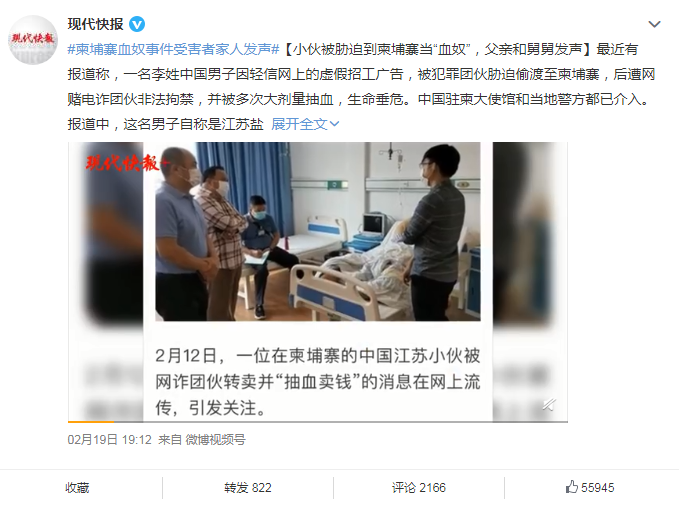The height and width of the screenshot is (506, 679).
Task: Open the post options chevron menu
Action: (x=654, y=24)
